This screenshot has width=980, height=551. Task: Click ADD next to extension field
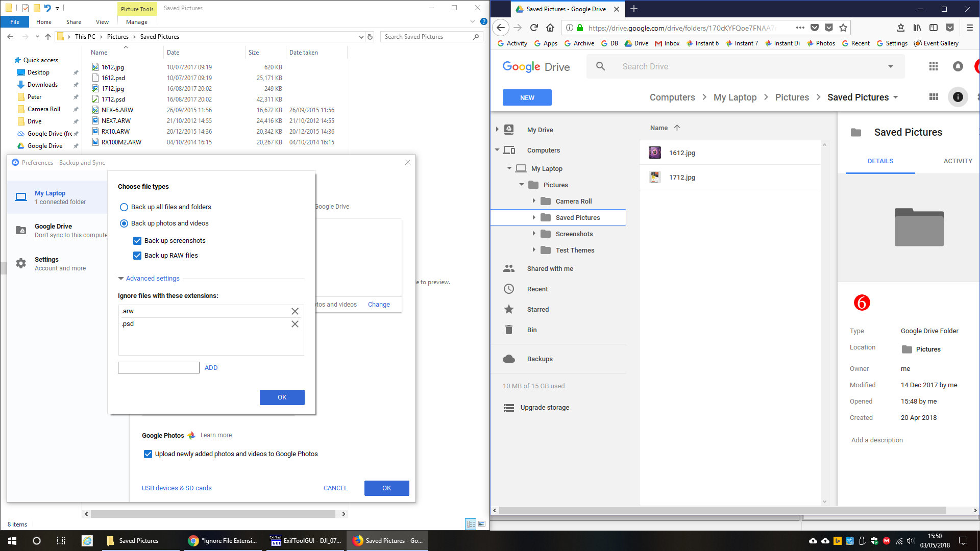(x=211, y=368)
